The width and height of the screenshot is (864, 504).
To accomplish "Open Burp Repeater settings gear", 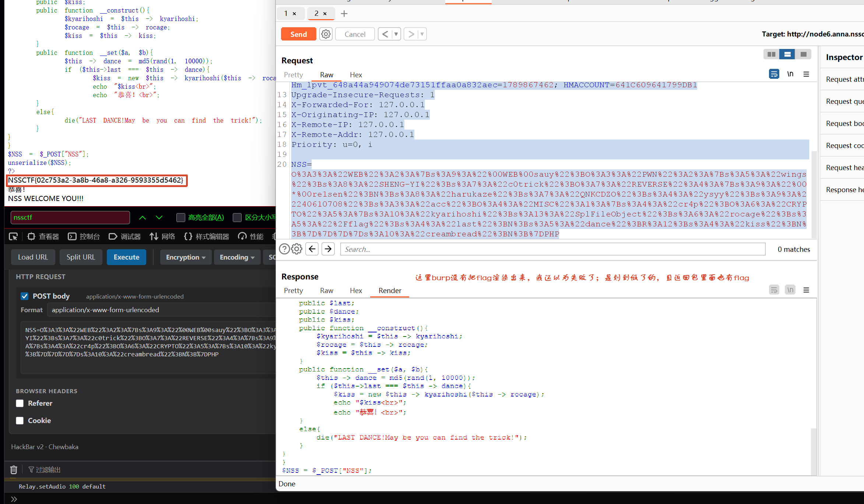I will (x=326, y=34).
